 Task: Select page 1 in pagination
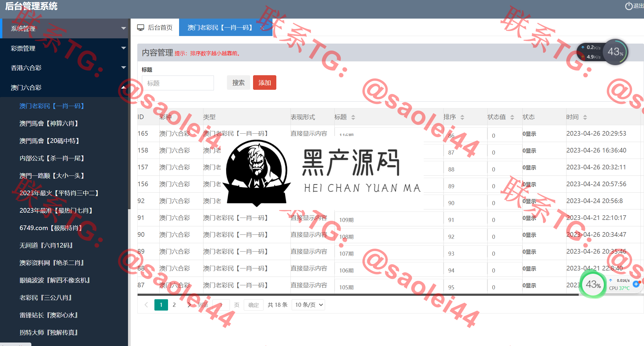tap(161, 305)
